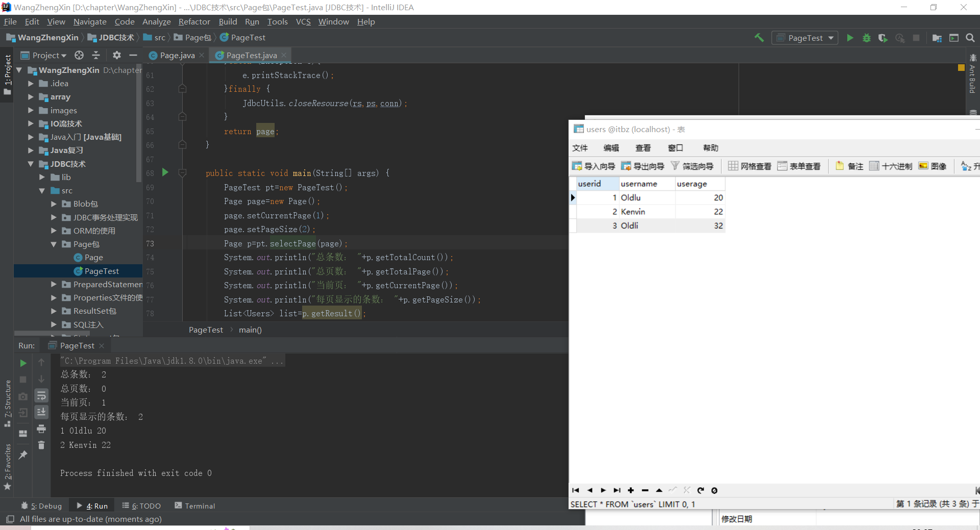
Task: Pin the Run tab
Action: pos(23,455)
